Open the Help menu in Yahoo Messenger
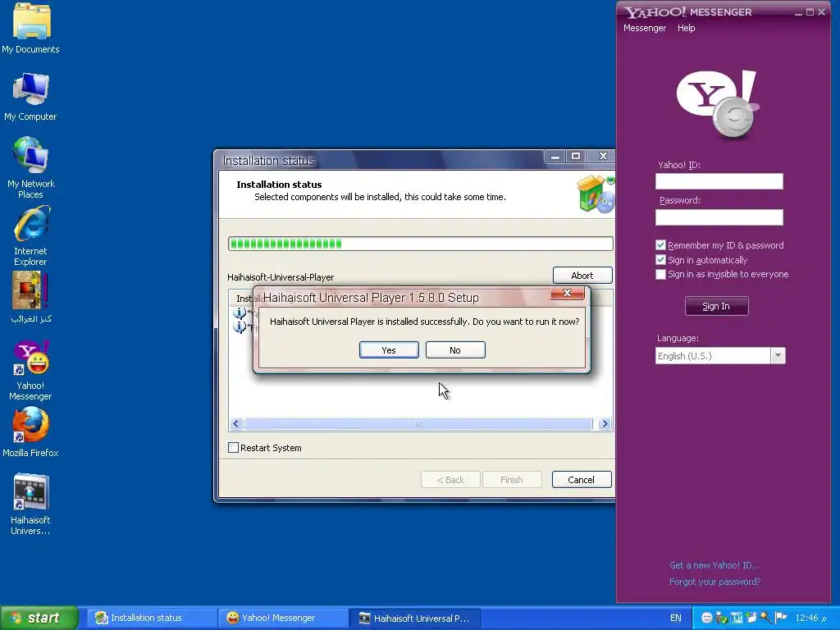840x630 pixels. (687, 28)
